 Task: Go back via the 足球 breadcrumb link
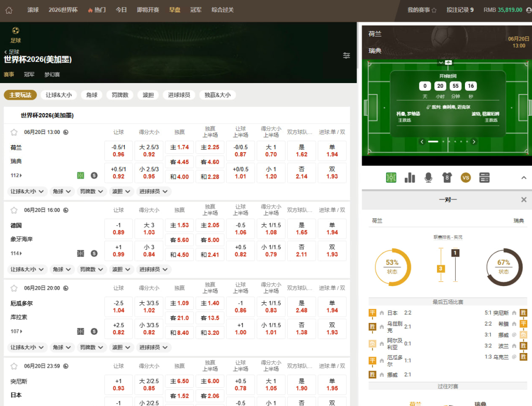[12, 52]
